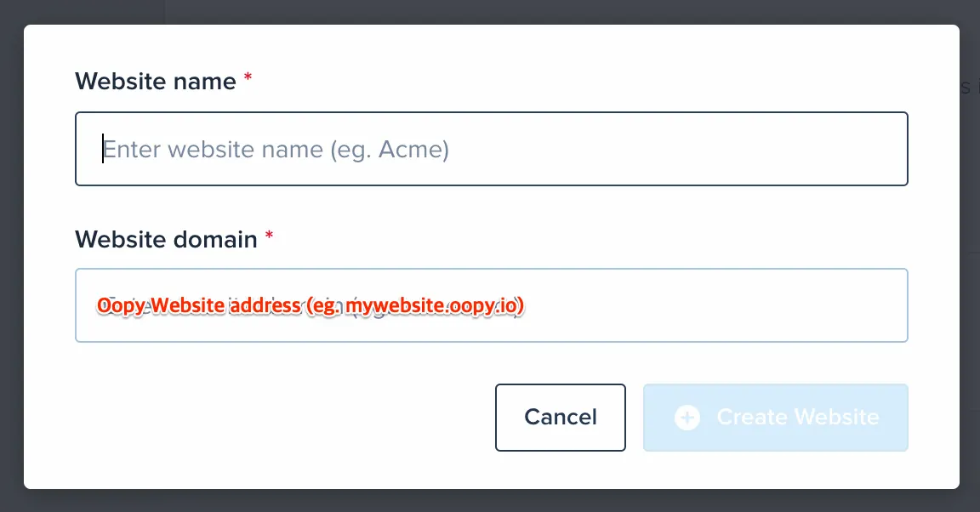The image size is (980, 512).
Task: Click the "Cancel" text label
Action: tap(561, 418)
